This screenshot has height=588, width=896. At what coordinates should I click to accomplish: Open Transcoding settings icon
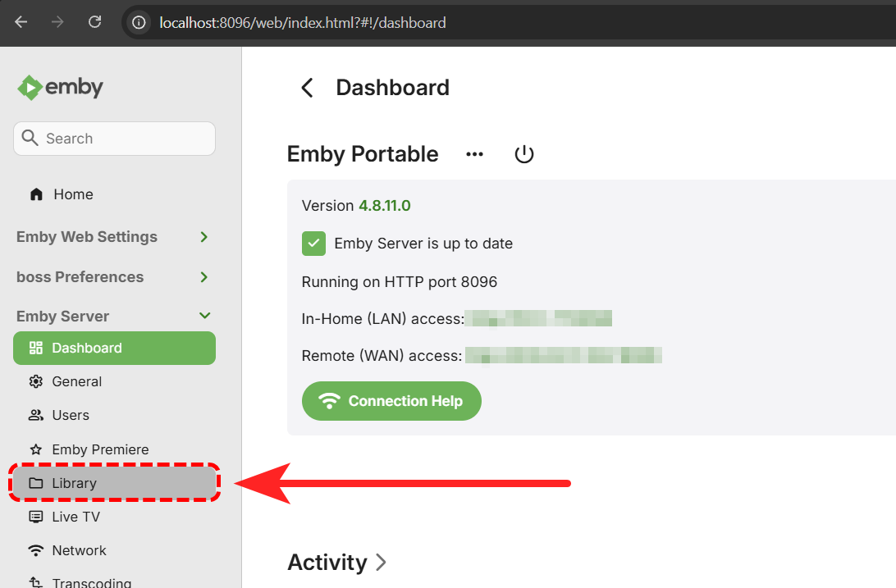tap(37, 581)
